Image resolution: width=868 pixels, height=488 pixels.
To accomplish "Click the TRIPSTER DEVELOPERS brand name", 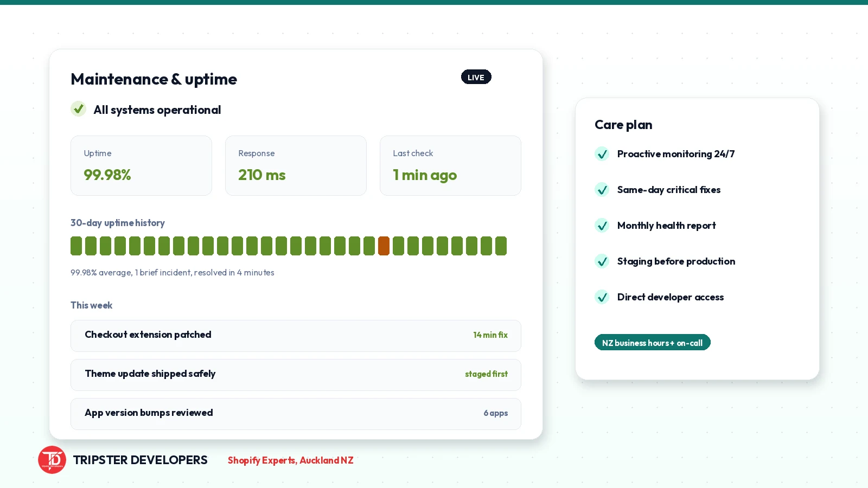I will (x=140, y=460).
